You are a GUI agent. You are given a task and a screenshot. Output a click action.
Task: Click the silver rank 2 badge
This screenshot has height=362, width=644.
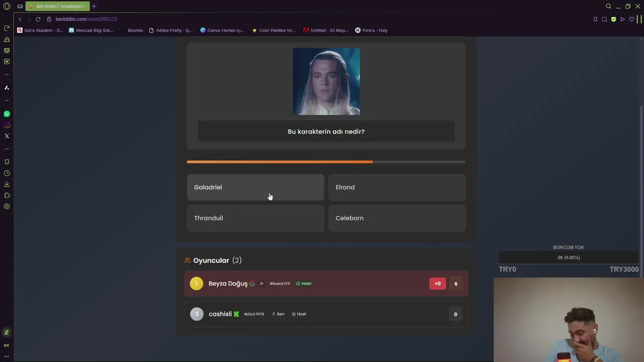(x=197, y=314)
